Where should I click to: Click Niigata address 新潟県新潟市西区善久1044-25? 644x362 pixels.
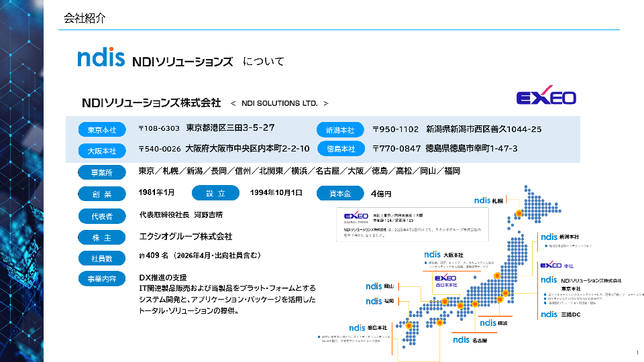pos(484,129)
